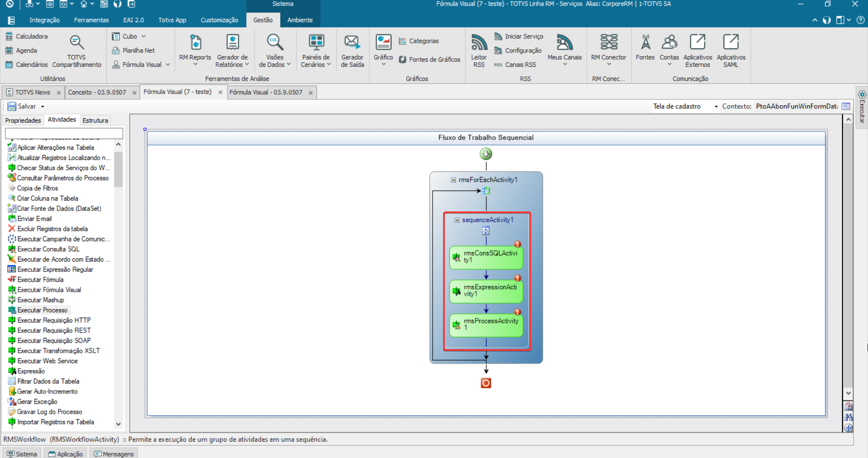
Task: Open the Executar side panel
Action: (x=862, y=107)
